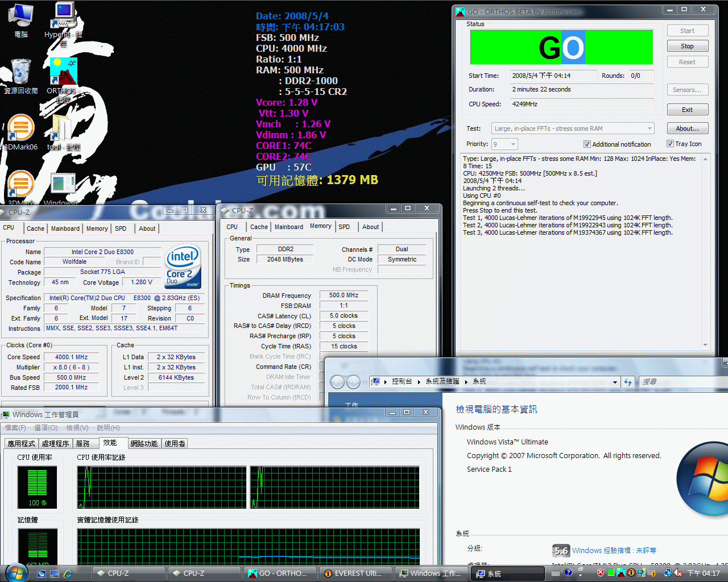Open recent pages dropdown beside forward arrow

[365, 382]
